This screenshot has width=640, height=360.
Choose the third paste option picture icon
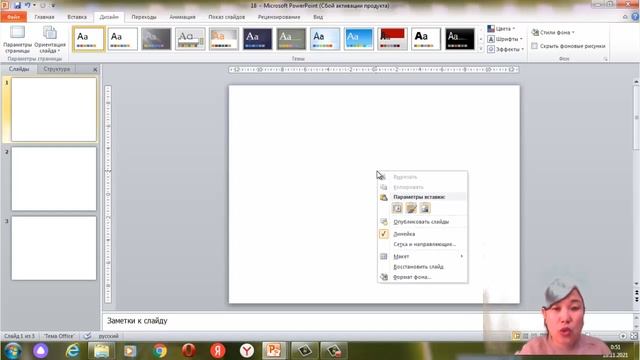[x=425, y=208]
